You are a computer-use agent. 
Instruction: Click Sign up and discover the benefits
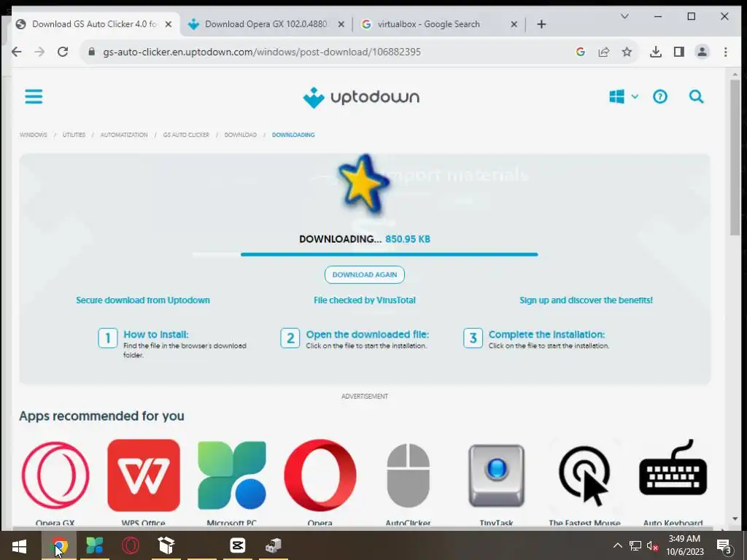point(586,300)
